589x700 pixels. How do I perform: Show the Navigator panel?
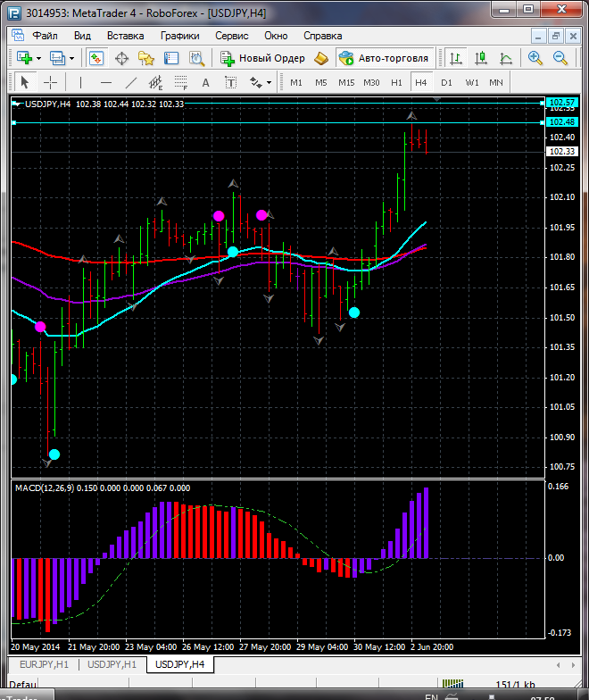coord(146,58)
